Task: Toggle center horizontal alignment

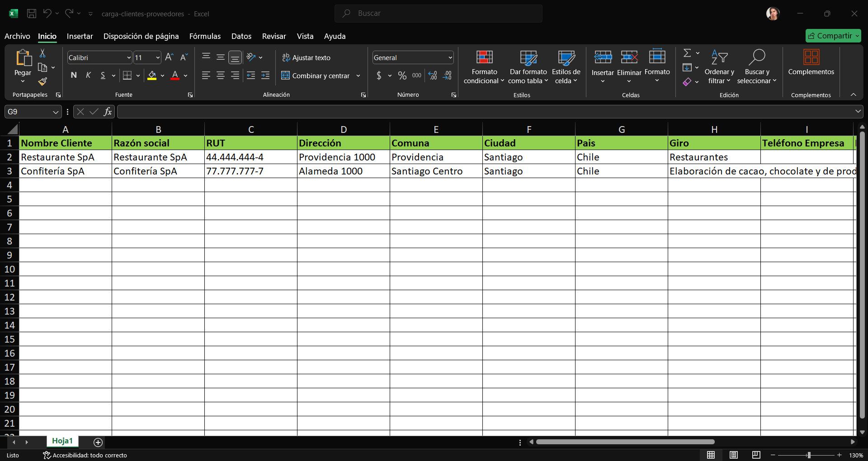Action: click(x=221, y=75)
